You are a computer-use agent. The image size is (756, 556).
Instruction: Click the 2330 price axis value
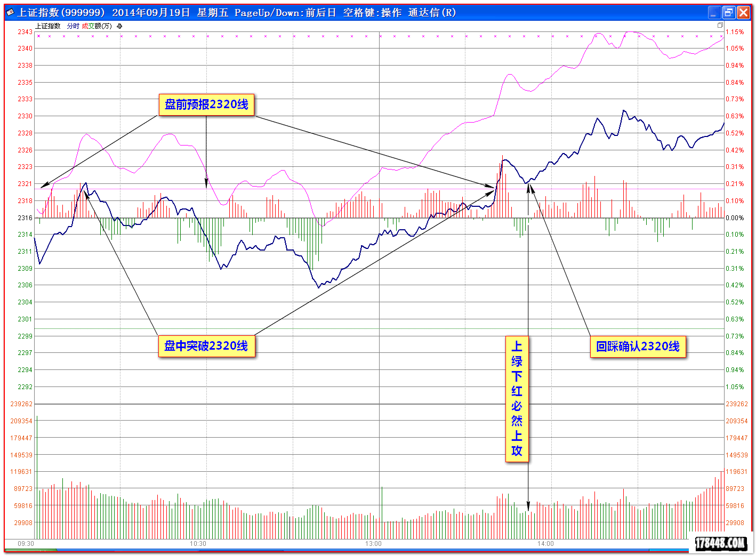coord(25,116)
